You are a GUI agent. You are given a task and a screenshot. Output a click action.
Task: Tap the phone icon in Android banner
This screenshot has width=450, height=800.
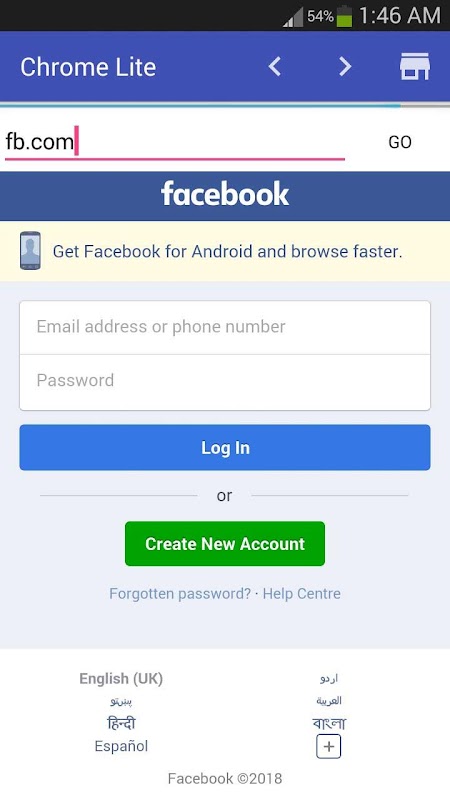click(30, 251)
